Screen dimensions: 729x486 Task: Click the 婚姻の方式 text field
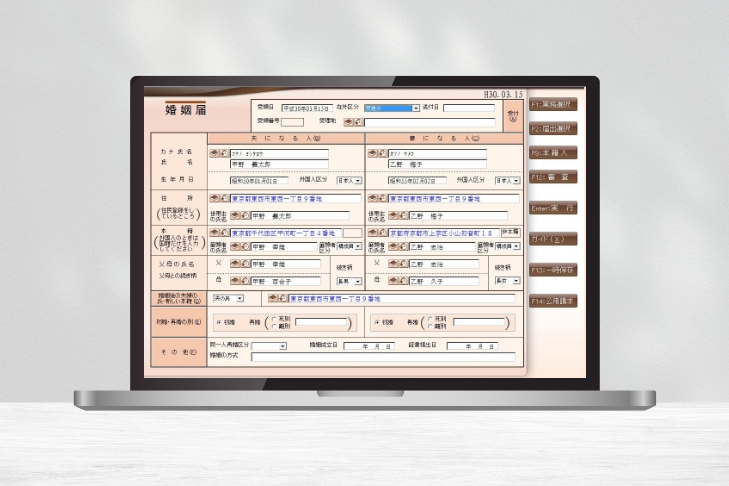383,357
